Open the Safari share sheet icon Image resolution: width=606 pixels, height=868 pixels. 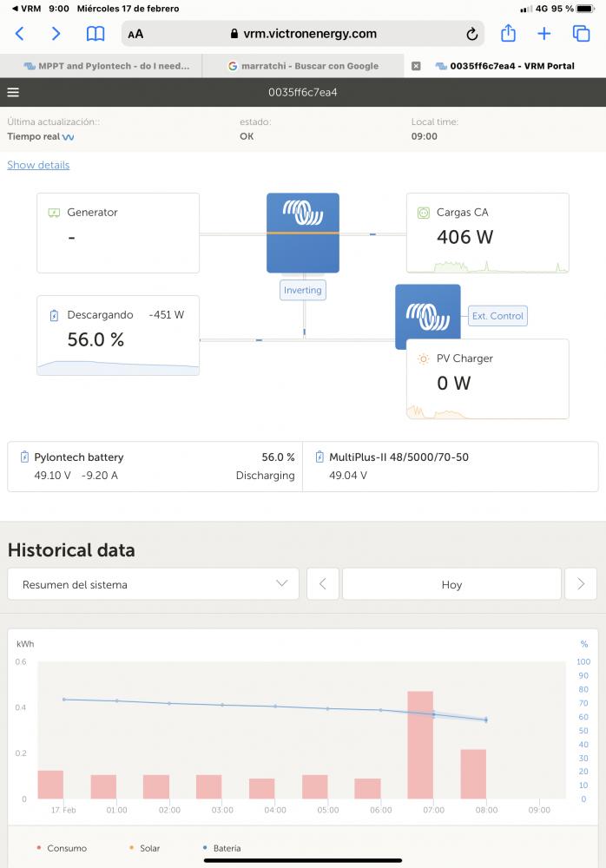[508, 34]
